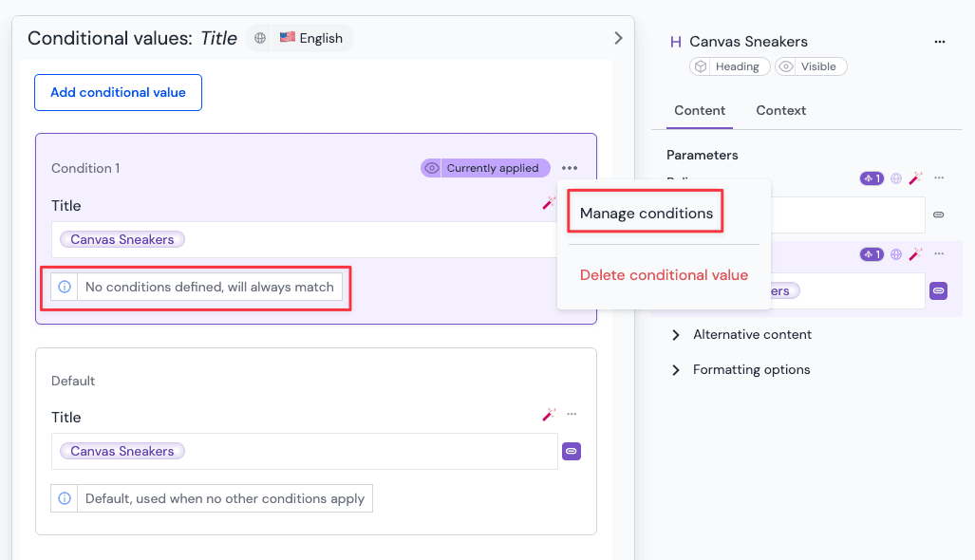
Task: Click the Canvas Sneakers chip in Condition 1
Action: click(122, 239)
